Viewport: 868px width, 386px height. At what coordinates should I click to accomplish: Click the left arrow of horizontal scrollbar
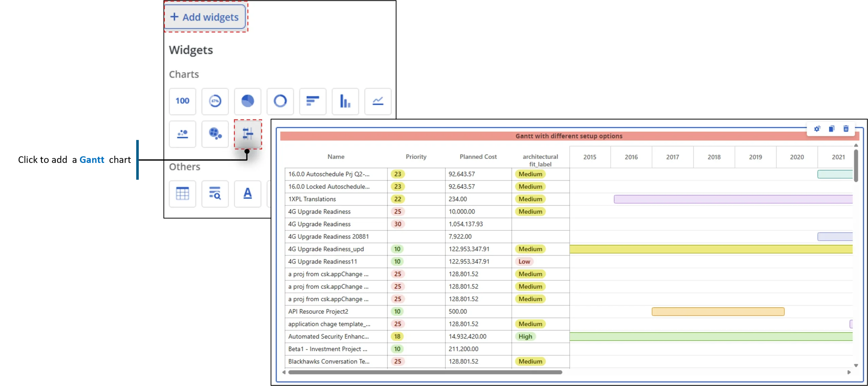click(284, 372)
